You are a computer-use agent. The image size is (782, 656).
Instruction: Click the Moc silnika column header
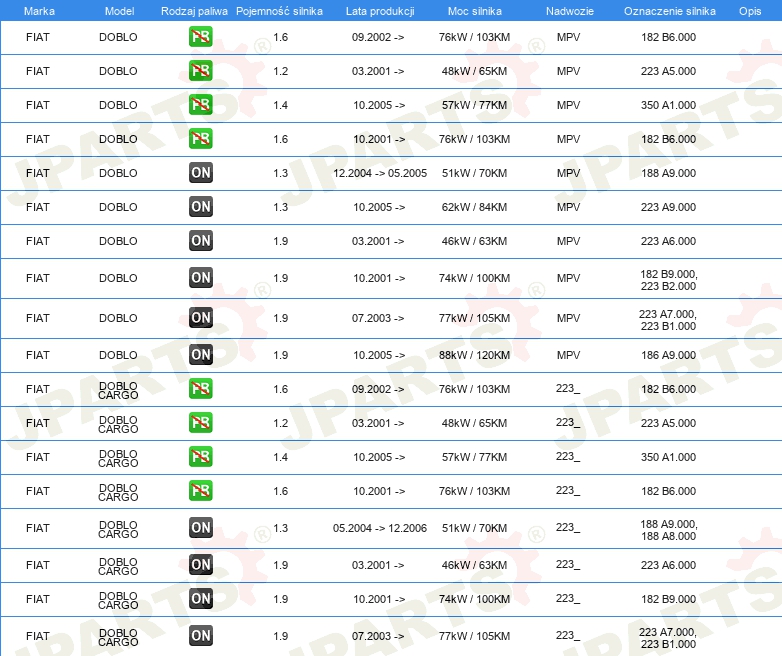[475, 11]
